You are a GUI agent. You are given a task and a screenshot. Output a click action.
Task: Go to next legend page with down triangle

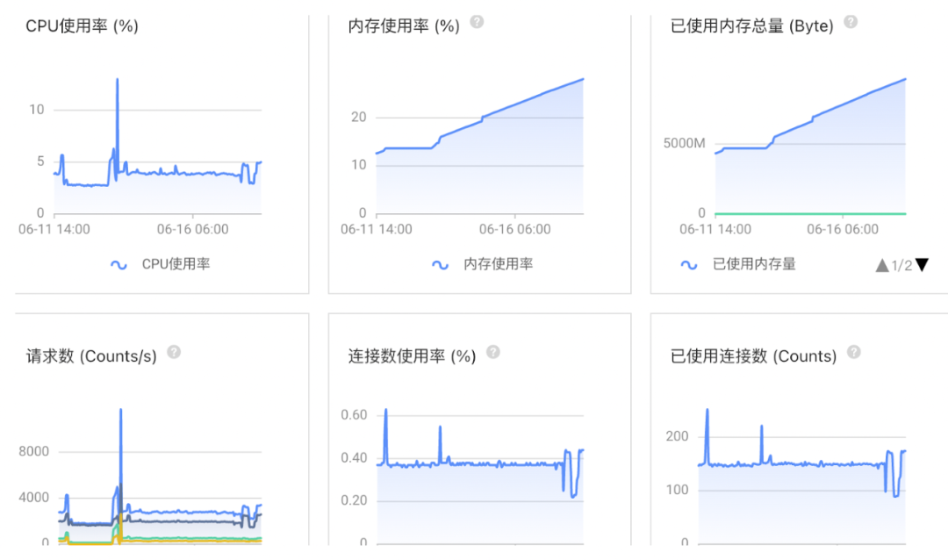[x=922, y=265]
